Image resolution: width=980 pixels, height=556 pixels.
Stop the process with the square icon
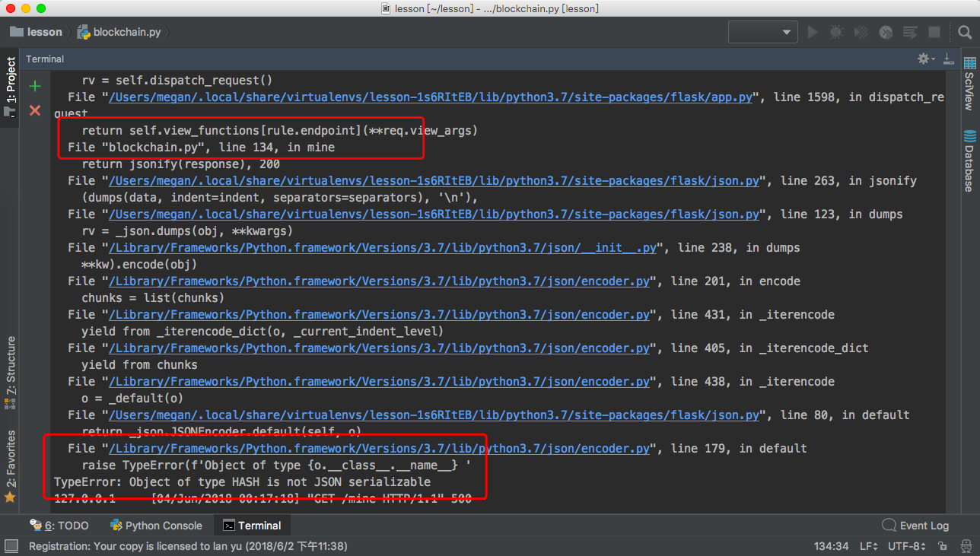934,32
